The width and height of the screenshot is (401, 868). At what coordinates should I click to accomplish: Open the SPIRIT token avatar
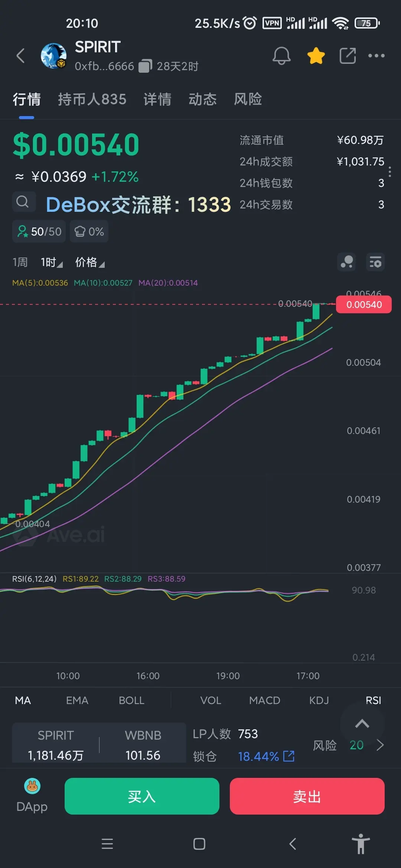tap(53, 56)
